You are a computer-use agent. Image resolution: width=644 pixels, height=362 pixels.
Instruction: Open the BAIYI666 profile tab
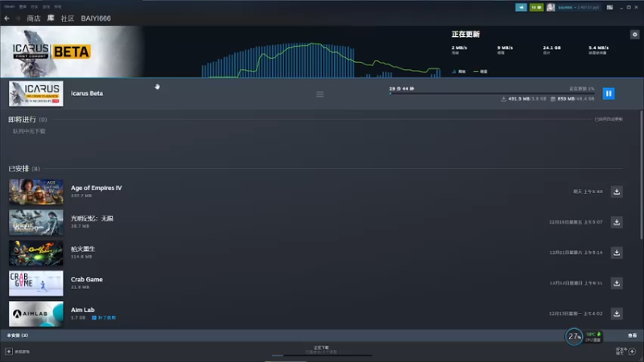[96, 19]
